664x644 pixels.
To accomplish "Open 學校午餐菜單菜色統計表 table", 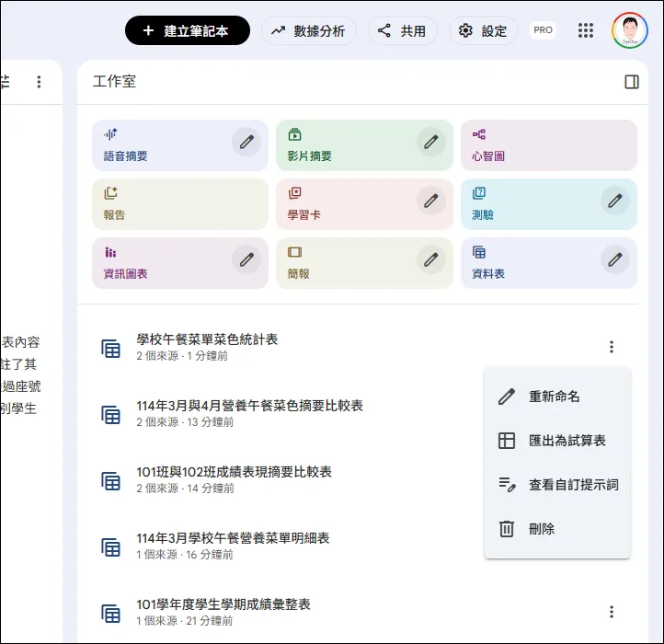I will point(207,339).
